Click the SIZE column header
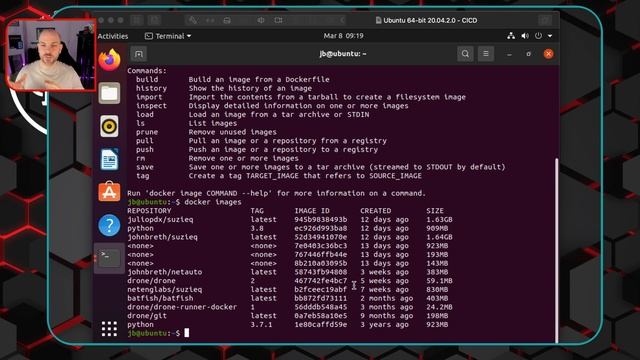Image resolution: width=640 pixels, height=360 pixels. [x=435, y=211]
